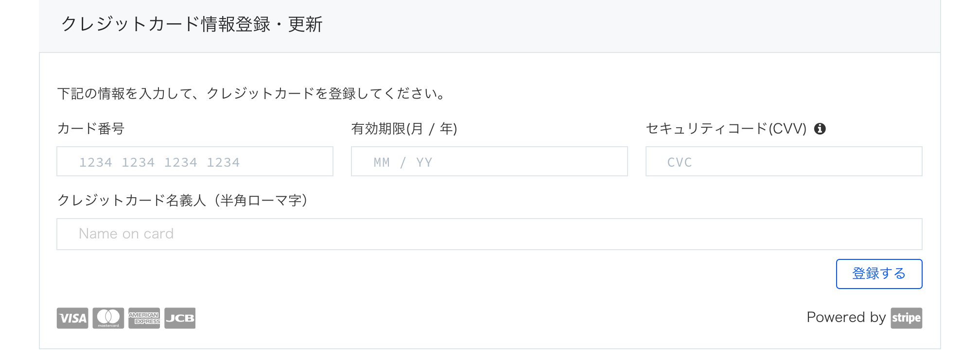
Task: Focus the CVC security code input field
Action: pos(784,161)
